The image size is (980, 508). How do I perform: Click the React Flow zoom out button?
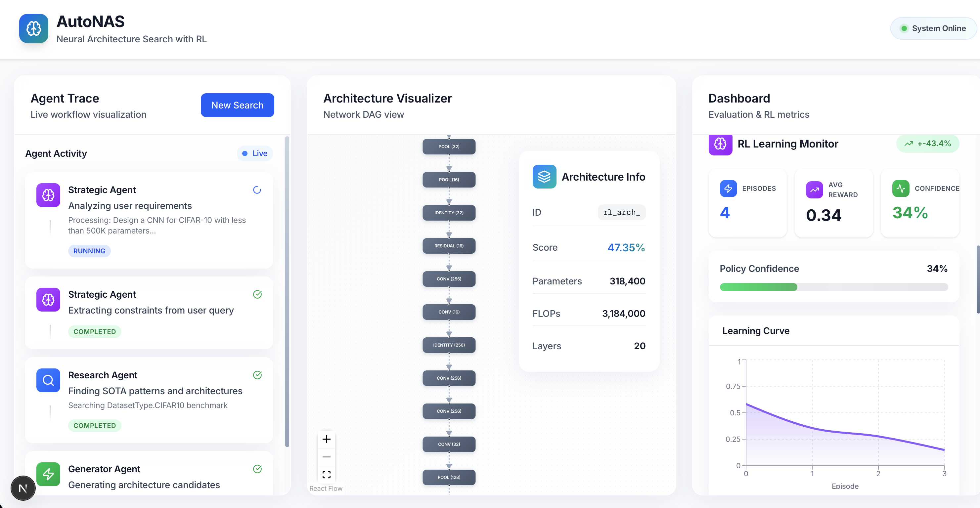tap(326, 457)
